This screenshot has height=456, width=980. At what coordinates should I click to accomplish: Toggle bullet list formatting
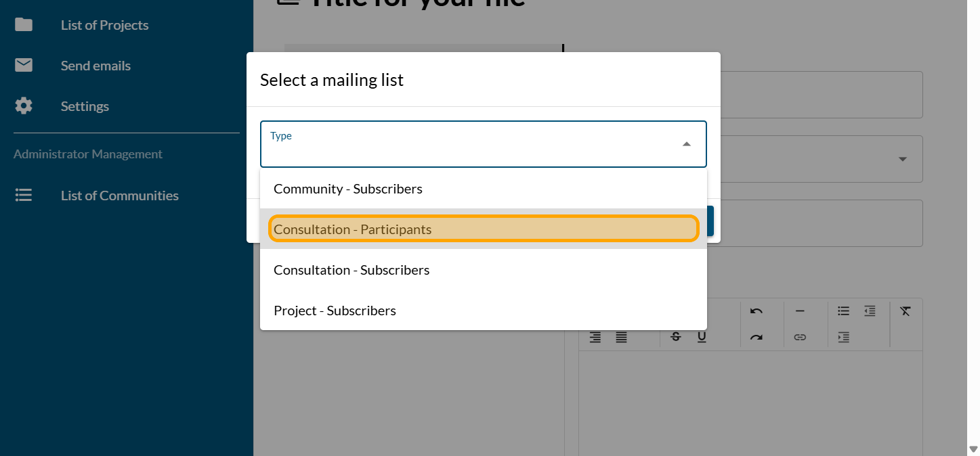(843, 311)
